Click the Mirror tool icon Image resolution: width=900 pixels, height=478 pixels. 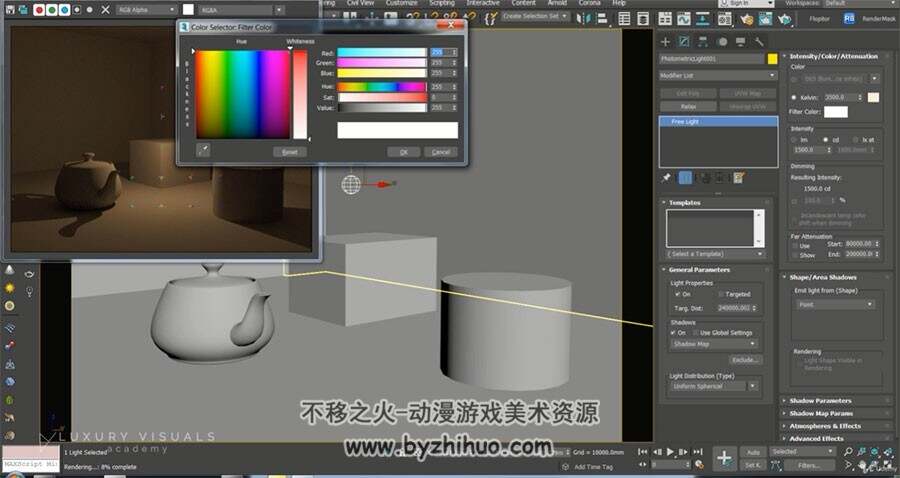coord(583,18)
